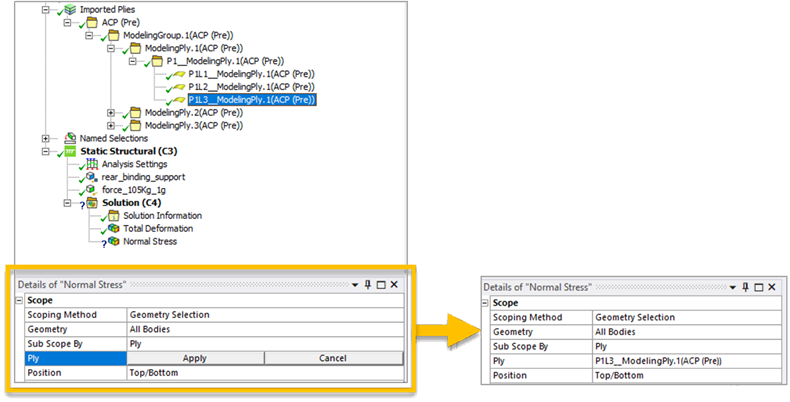Click Top/Bottom value in left panel
Viewport: 790px width, 402px height.
click(x=154, y=373)
